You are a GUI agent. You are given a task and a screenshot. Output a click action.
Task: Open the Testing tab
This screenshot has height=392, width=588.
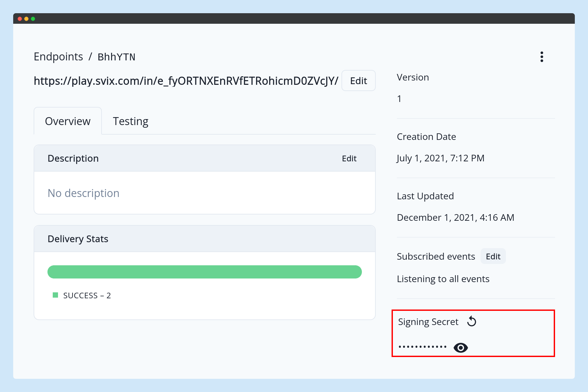click(x=131, y=121)
